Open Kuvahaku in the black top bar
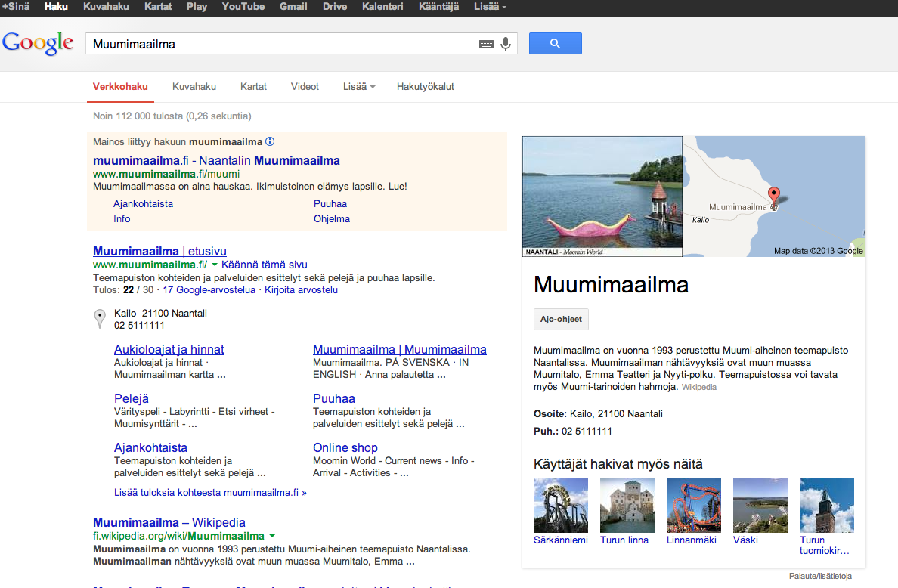Viewport: 898px width, 588px height. point(106,7)
